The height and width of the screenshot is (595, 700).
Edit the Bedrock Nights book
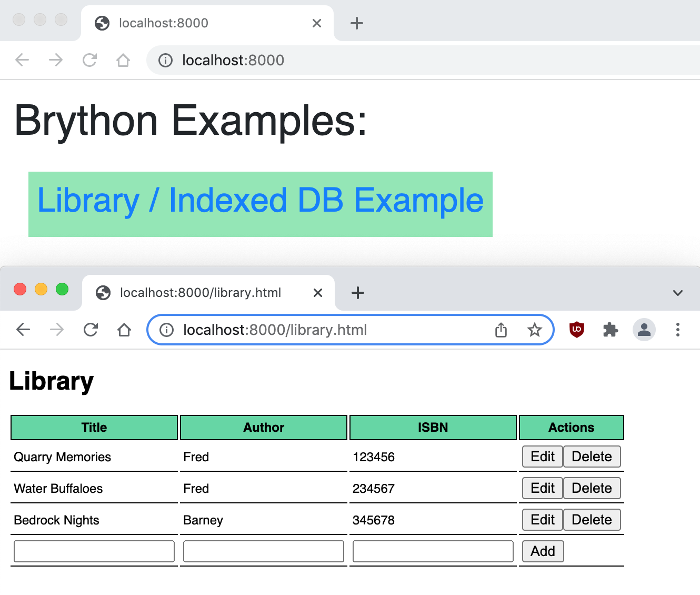(543, 520)
